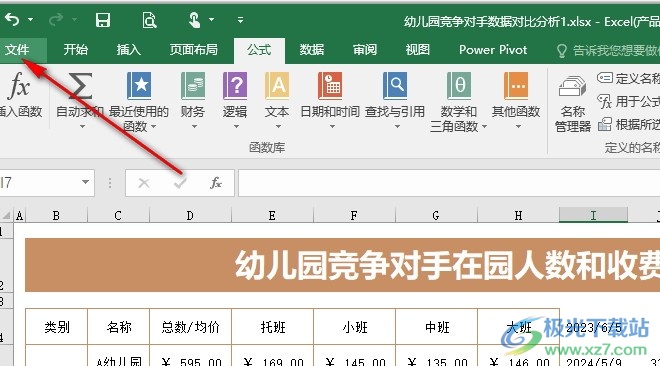Open the 名称管理器 (Name Manager)
660x366 pixels.
coord(573,103)
